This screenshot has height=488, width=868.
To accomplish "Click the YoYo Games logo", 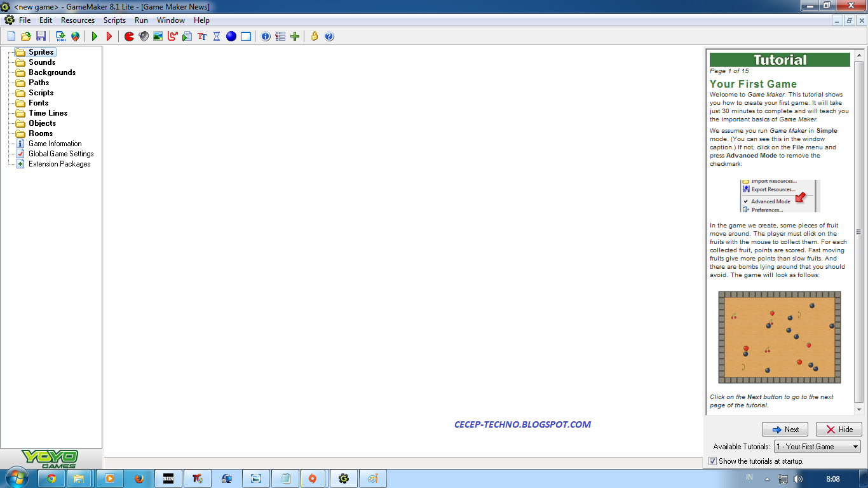I will tap(50, 459).
